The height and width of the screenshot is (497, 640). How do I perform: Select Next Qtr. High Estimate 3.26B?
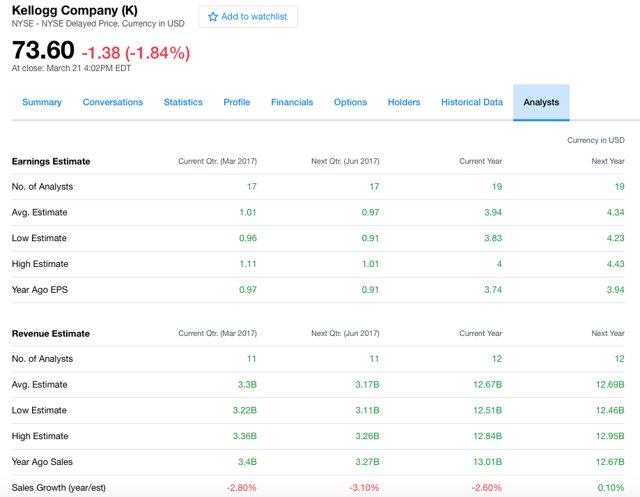pos(367,436)
